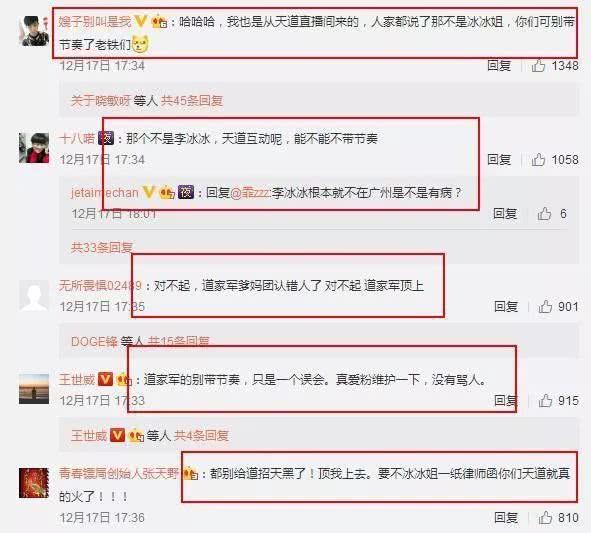Open user profile 嫂子别叫是我
Image resolution: width=591 pixels, height=533 pixels.
point(95,21)
